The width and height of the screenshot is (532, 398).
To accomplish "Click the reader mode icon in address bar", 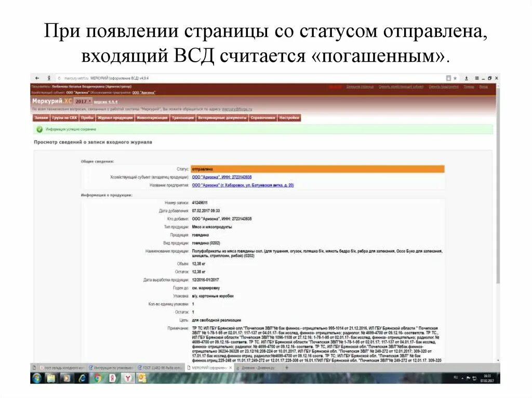I will point(448,78).
